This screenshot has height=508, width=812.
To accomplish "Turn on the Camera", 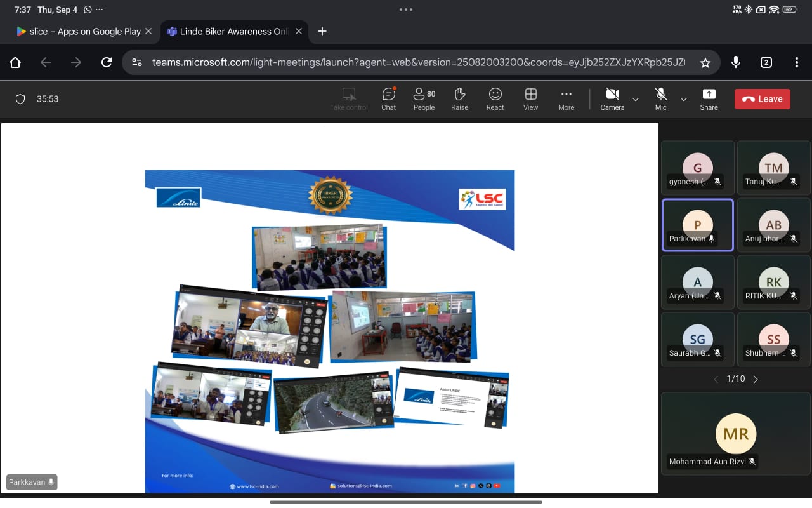I will pyautogui.click(x=612, y=99).
